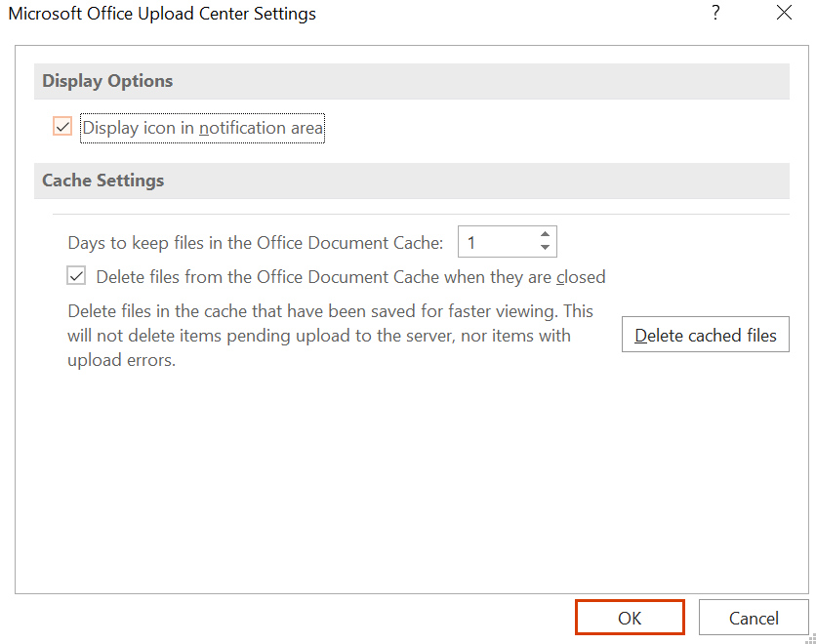
Task: Toggle Delete files from cache when closed checkbox
Action: 76,276
